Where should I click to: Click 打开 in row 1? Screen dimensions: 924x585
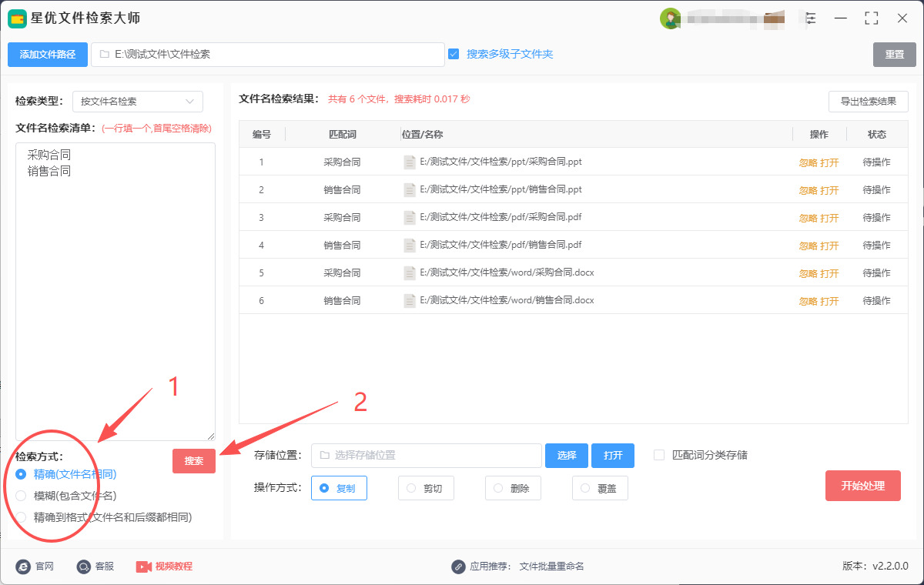pos(829,163)
